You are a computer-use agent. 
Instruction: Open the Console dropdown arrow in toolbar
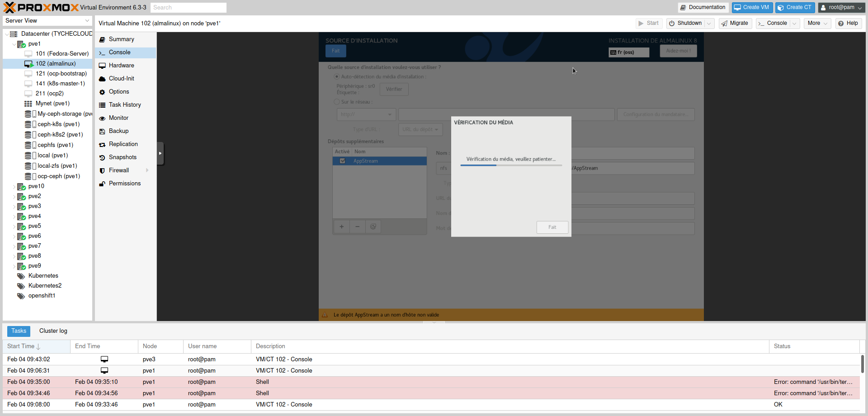(x=795, y=24)
